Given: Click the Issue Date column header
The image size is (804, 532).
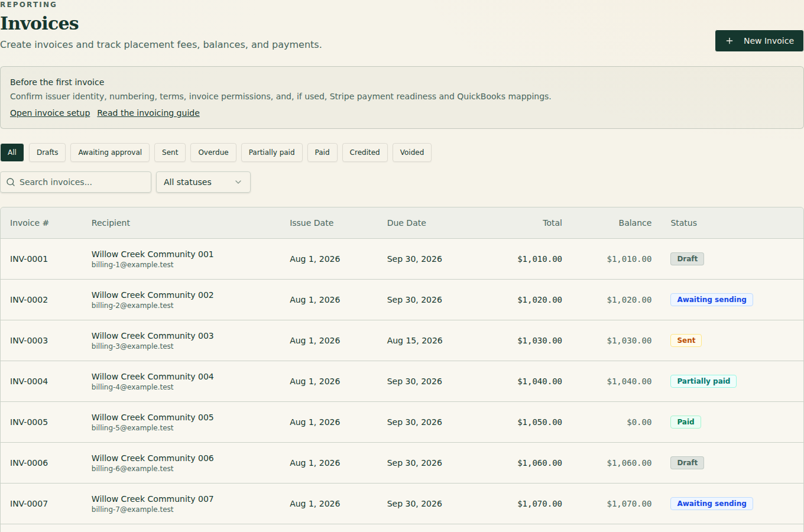Looking at the screenshot, I should click(312, 223).
